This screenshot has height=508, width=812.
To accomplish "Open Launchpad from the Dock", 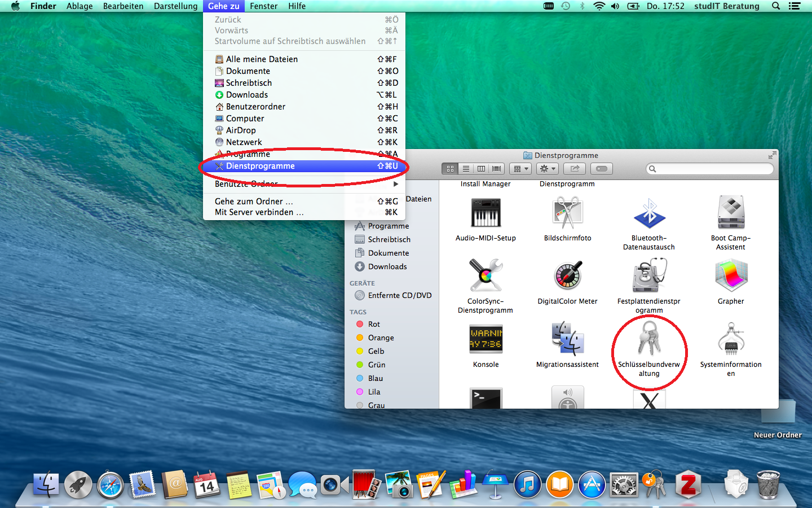I will [78, 484].
